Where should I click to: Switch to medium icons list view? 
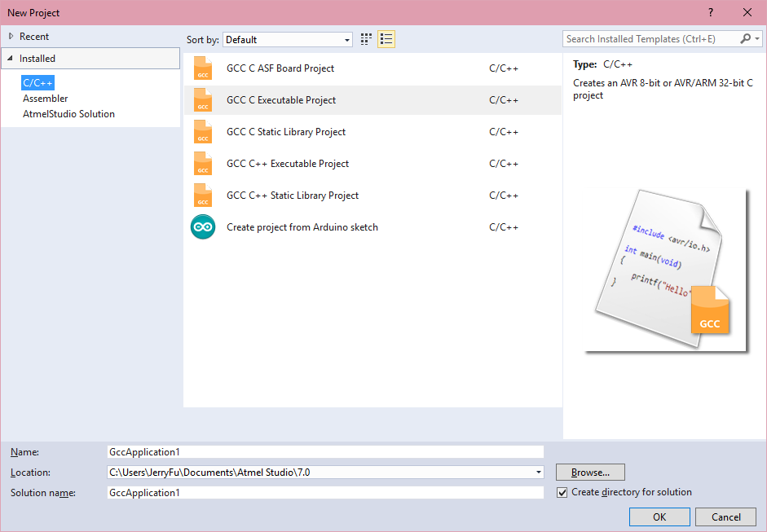coord(386,40)
